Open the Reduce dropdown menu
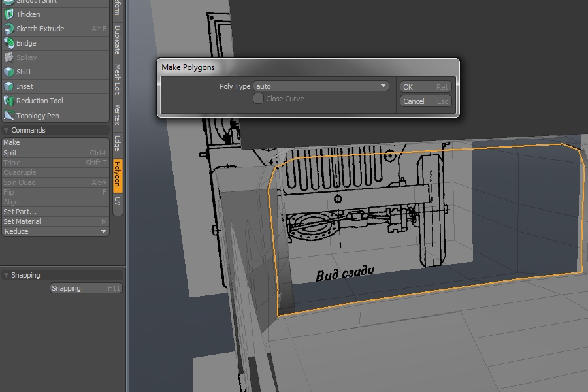 pyautogui.click(x=55, y=231)
